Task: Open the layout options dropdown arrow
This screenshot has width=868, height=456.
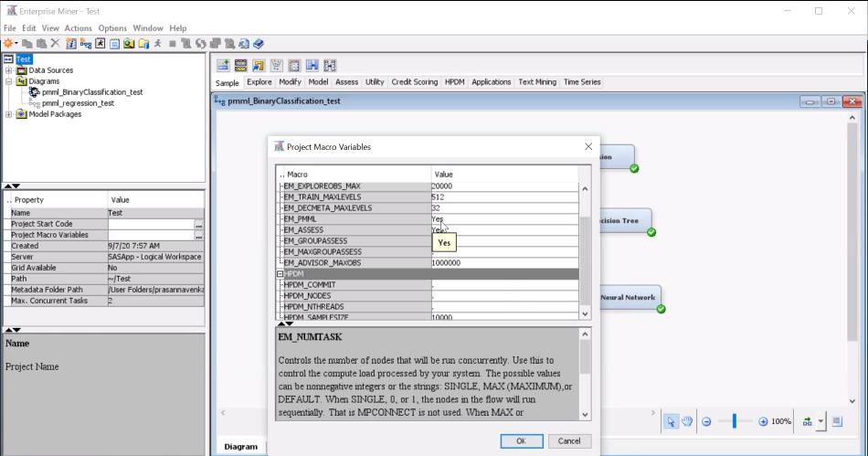Action: coord(821,421)
